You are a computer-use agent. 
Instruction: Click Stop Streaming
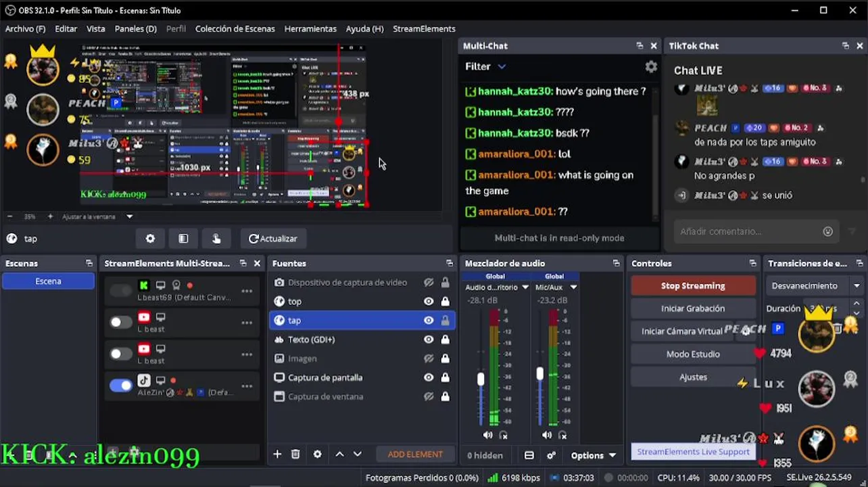coord(693,285)
